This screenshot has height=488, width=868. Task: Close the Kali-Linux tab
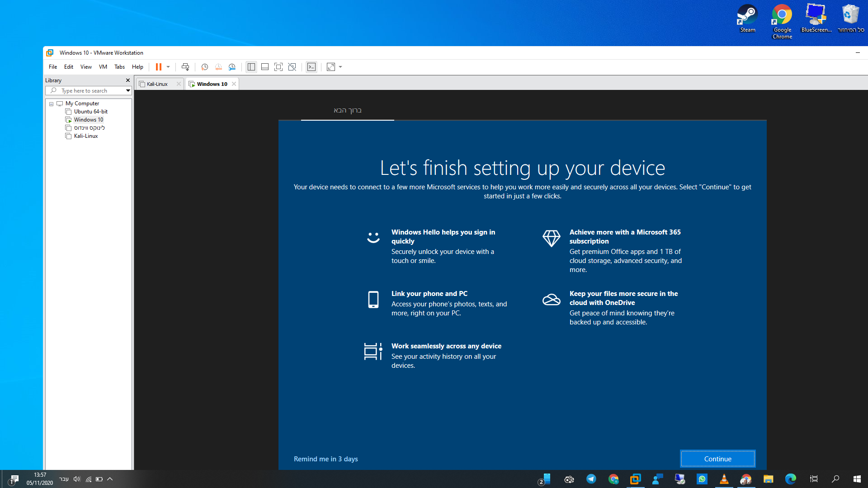[x=179, y=84]
